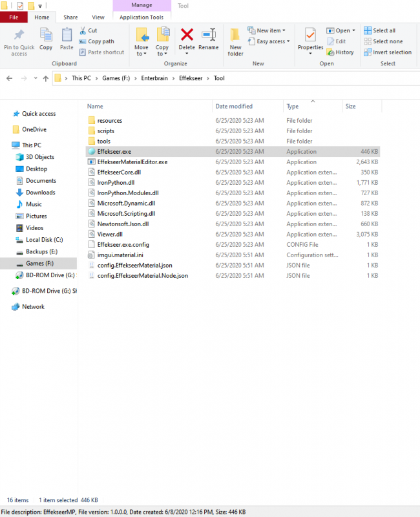Click the Copy ribbon icon
Screen dimensions: 420x517
46,35
